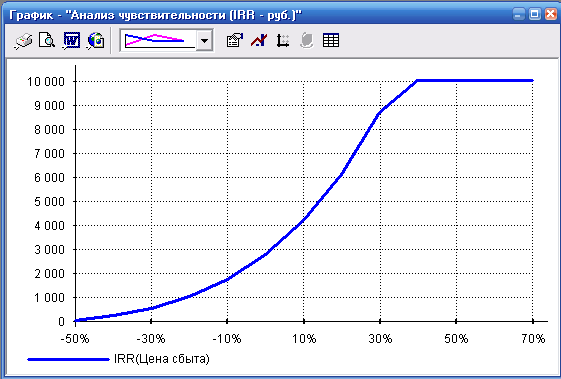Open print preview of the chart
Screen dimensions: 561x379
tap(47, 40)
